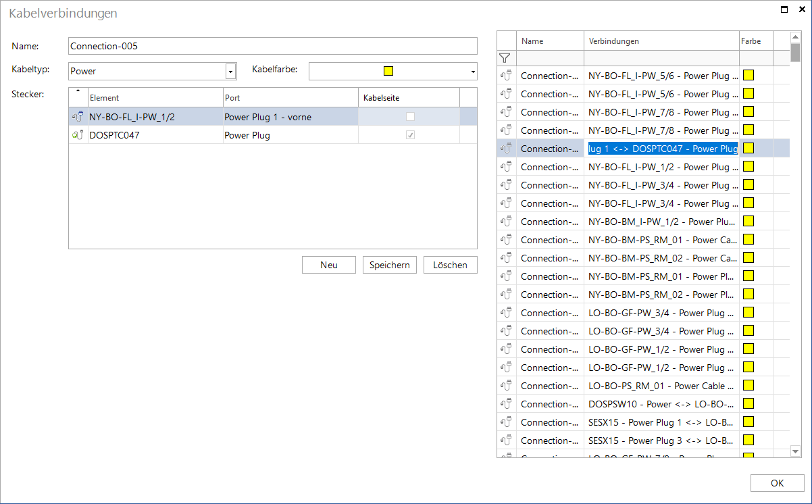Toggle Kabelseite checkbox for NY-BO-FL_I-PW_1/2
Image resolution: width=812 pixels, height=504 pixels.
coord(410,116)
